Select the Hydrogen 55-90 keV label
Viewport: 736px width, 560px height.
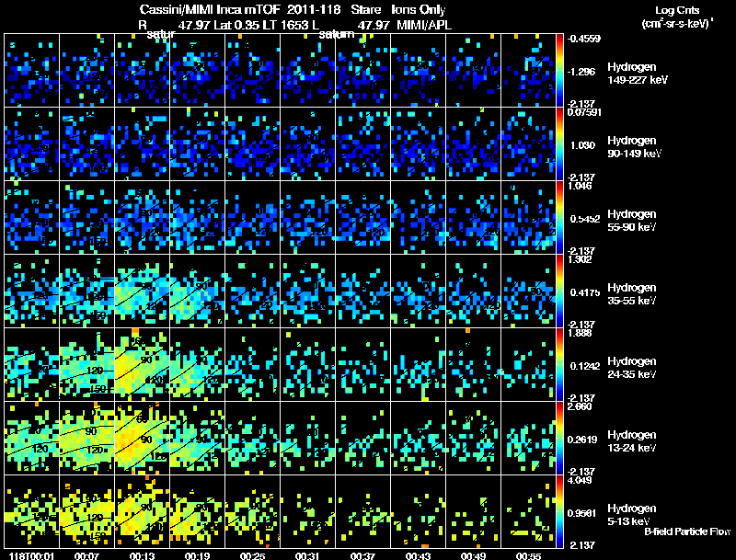(632, 221)
